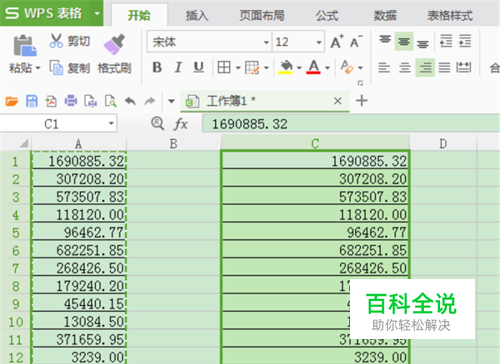Screen dimensions: 500x364
Task: Switch to 页面布局 ribbon tab
Action: tap(262, 15)
